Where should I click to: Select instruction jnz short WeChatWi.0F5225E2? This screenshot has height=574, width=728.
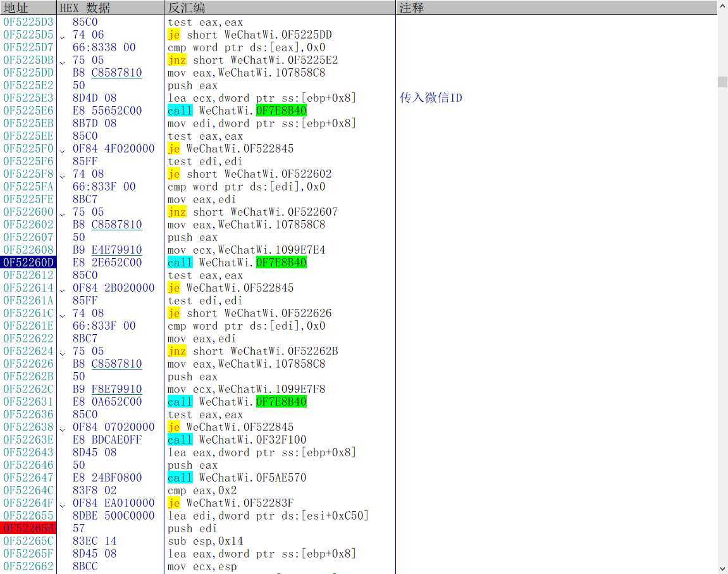tap(252, 60)
